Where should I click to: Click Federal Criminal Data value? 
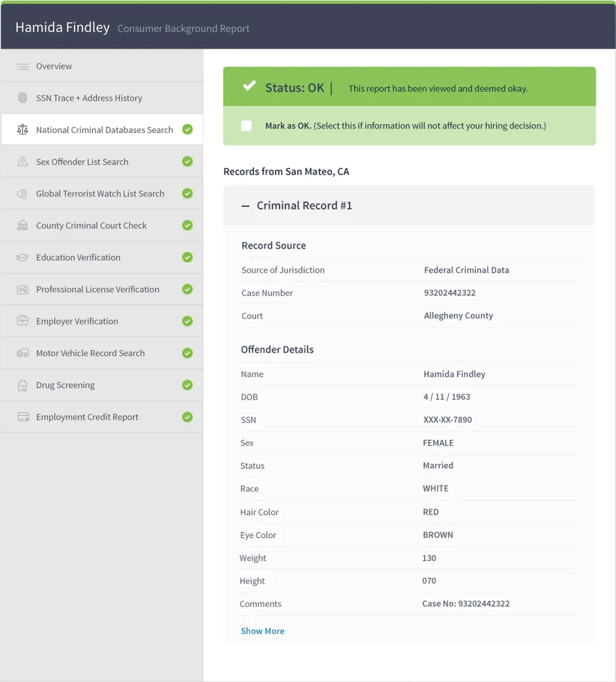[467, 270]
